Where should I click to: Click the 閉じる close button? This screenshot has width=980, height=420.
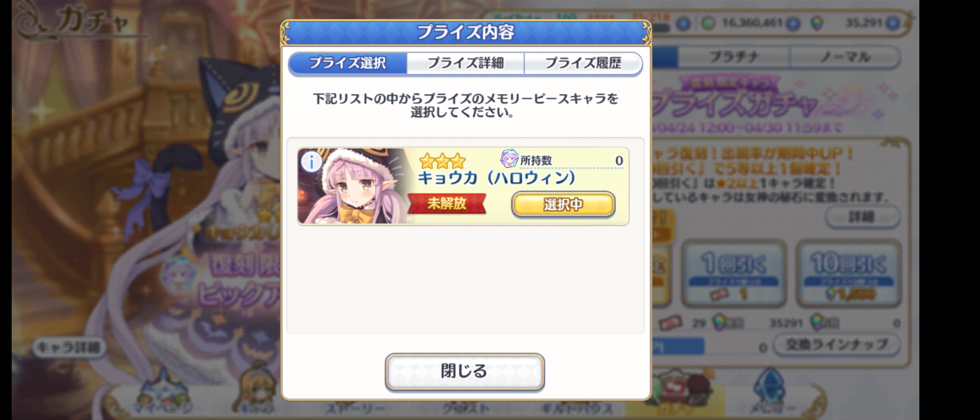tap(464, 372)
